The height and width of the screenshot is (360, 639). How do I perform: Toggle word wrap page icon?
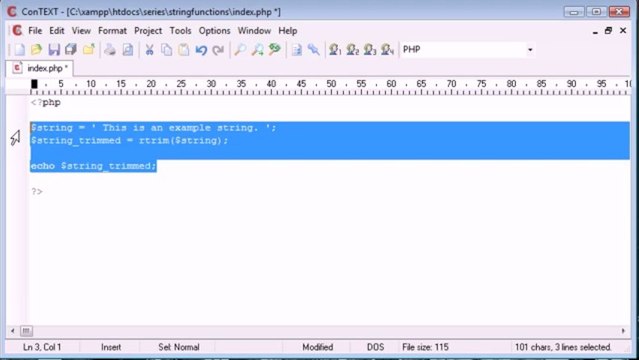pos(297,50)
